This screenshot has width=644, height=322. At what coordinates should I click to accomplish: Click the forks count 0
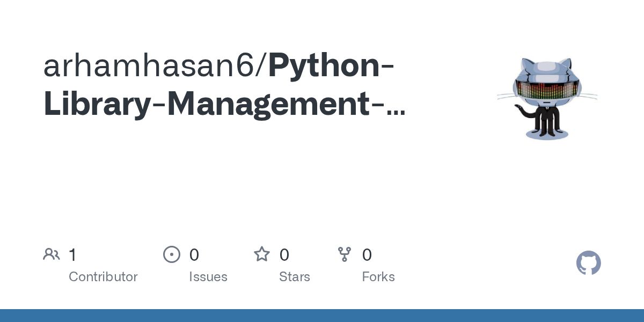pos(367,255)
